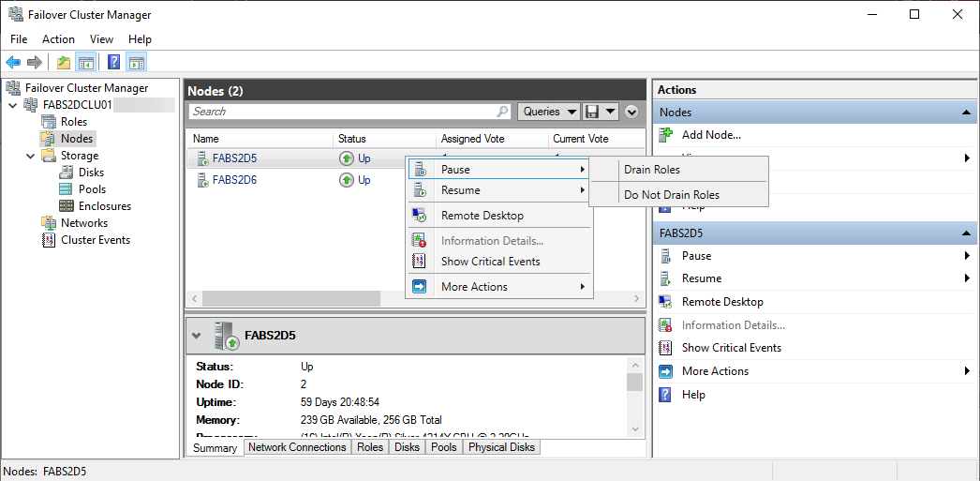Image resolution: width=980 pixels, height=481 pixels.
Task: Switch to the Roles tab
Action: click(x=369, y=447)
